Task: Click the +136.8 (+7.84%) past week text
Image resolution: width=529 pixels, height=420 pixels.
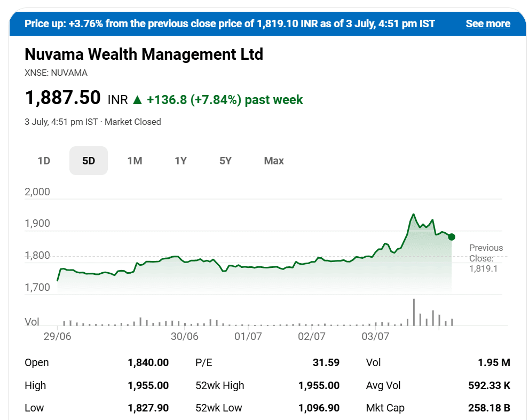Action: click(x=225, y=100)
